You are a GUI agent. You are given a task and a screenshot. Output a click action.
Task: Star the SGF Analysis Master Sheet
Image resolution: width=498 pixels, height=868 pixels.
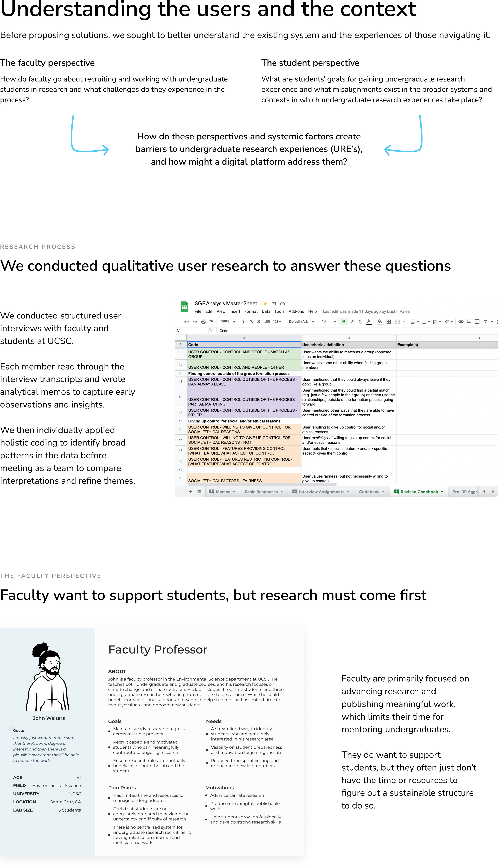point(265,304)
